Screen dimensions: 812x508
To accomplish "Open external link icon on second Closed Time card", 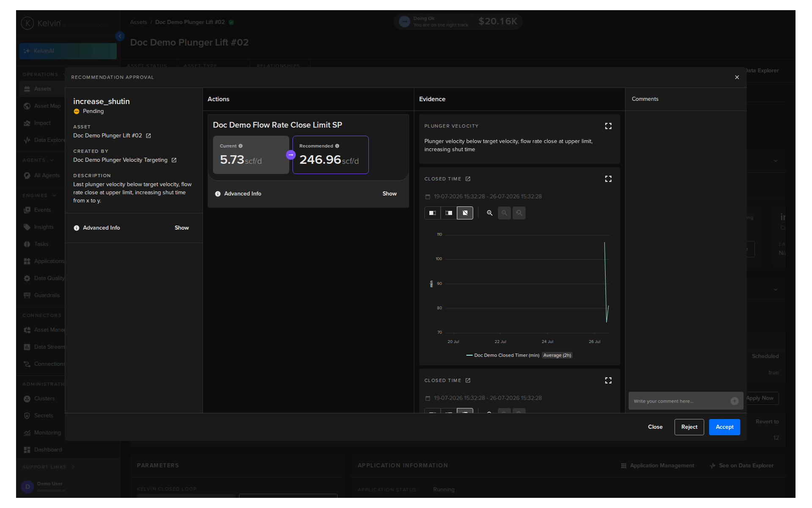I will click(x=468, y=381).
